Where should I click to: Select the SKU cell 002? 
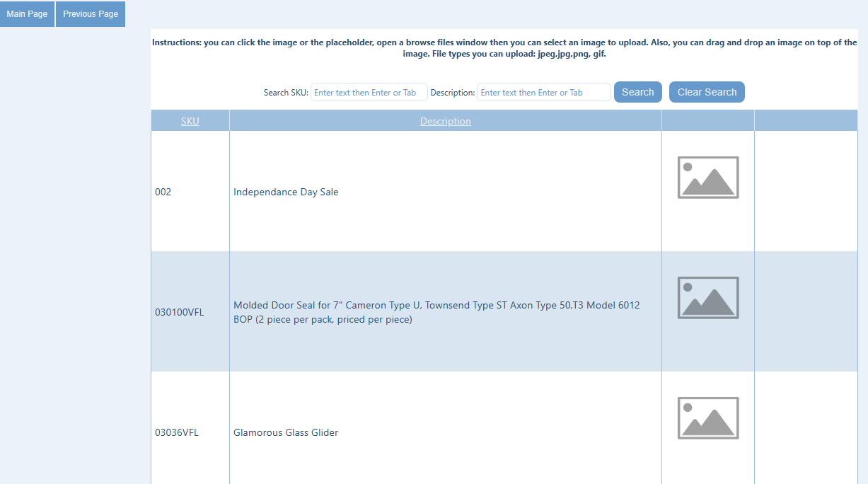click(x=163, y=192)
